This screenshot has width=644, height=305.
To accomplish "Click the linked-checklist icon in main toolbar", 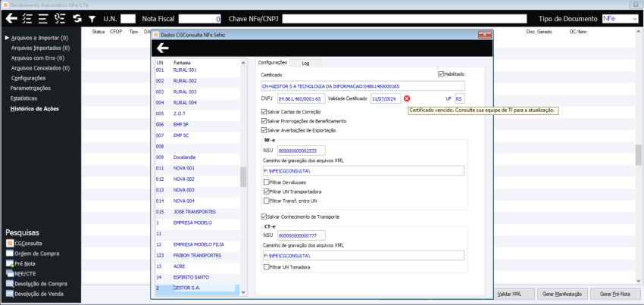I will (x=60, y=18).
